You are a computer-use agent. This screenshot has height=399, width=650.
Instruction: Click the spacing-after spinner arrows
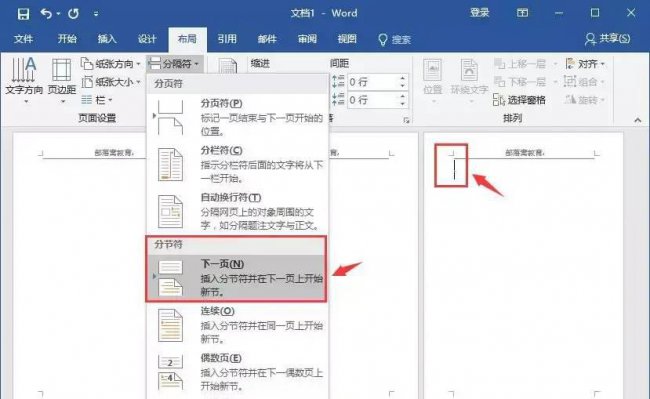403,100
